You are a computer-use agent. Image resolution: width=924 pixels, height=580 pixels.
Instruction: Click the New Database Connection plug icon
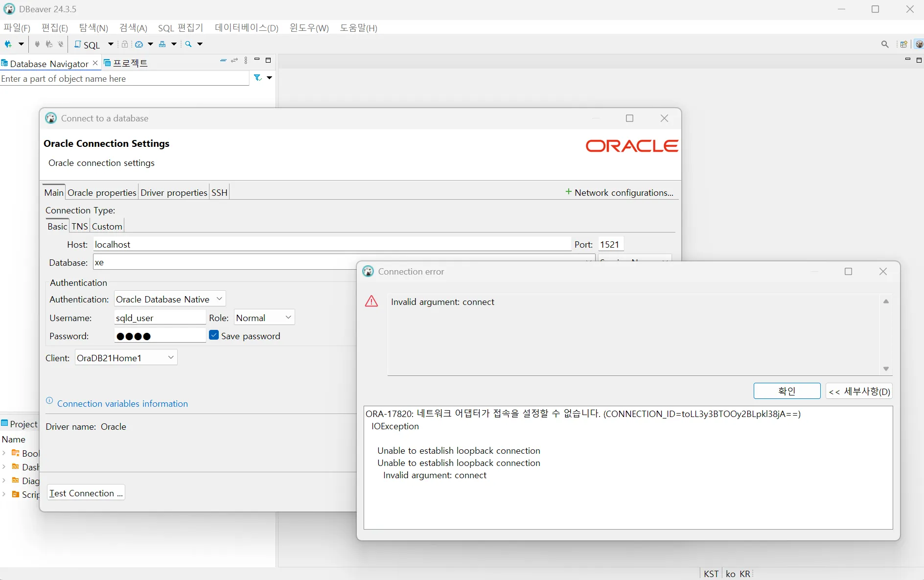(8, 44)
